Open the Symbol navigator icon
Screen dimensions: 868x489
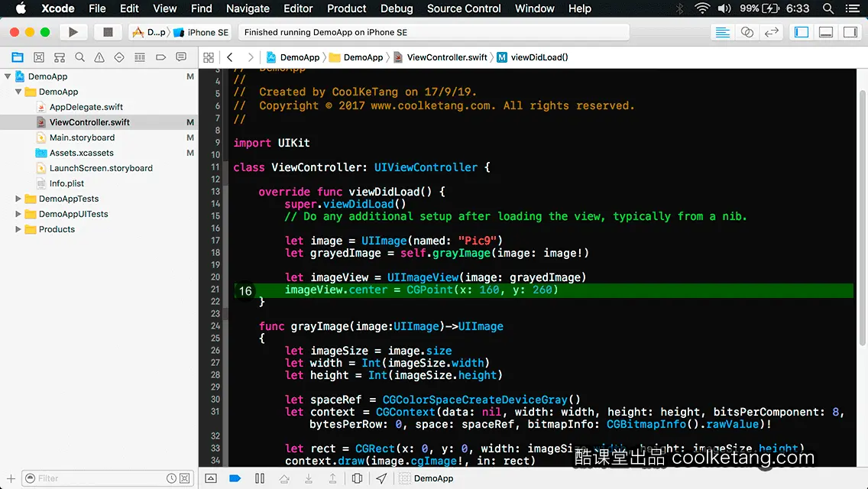click(60, 57)
